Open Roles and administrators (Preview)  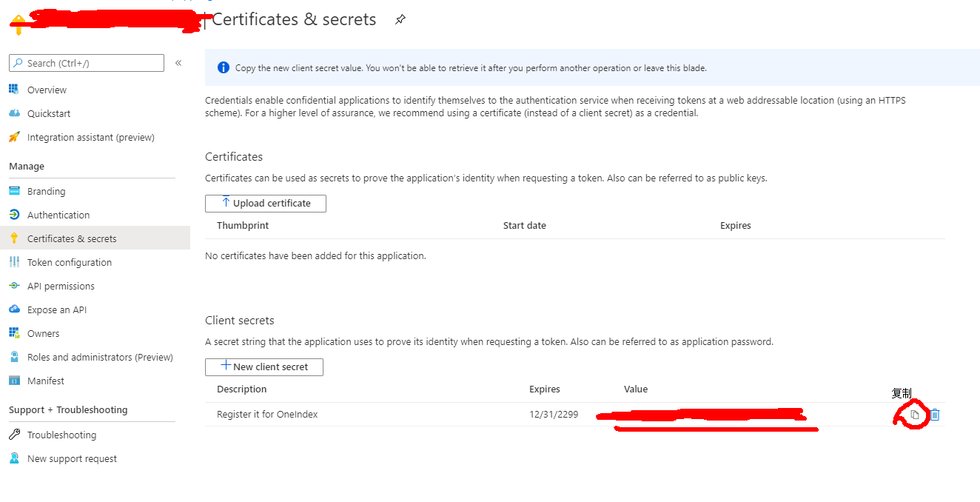pos(100,357)
